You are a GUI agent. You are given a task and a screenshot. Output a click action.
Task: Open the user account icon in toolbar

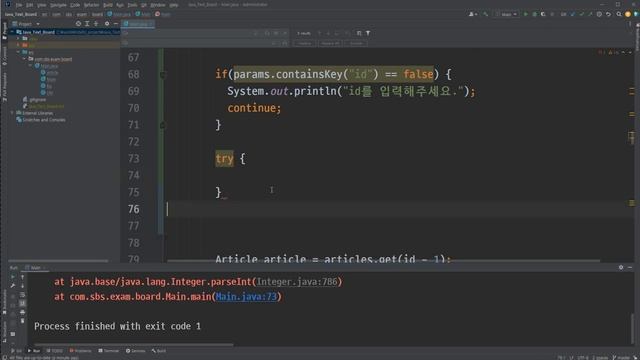472,14
